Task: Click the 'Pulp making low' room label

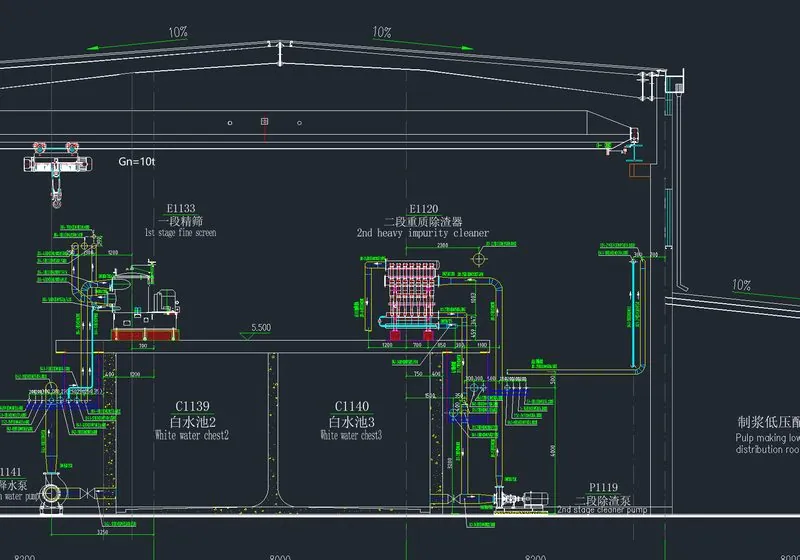Action: pos(767,438)
